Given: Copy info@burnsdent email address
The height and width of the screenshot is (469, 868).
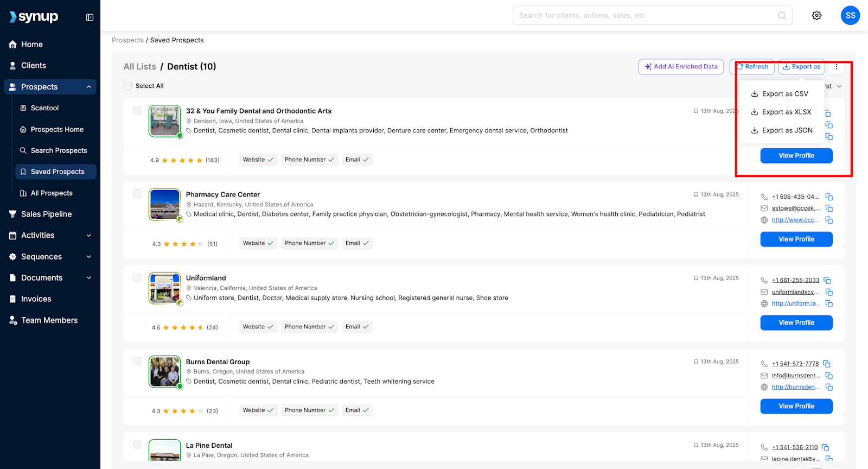Looking at the screenshot, I should click(x=829, y=376).
